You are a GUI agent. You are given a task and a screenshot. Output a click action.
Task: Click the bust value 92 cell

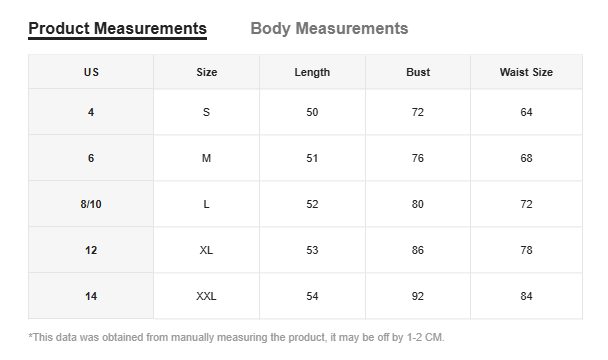click(418, 296)
